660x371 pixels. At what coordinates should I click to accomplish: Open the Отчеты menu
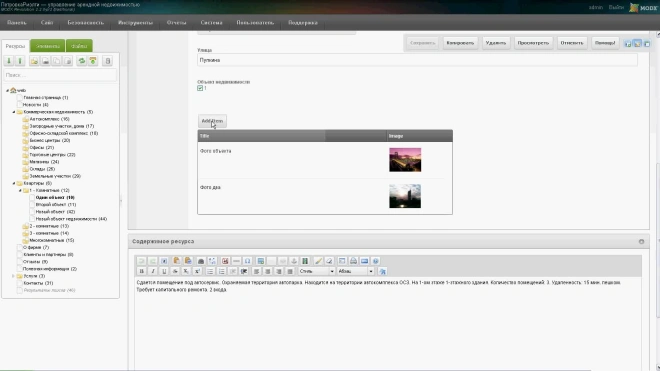pos(176,23)
